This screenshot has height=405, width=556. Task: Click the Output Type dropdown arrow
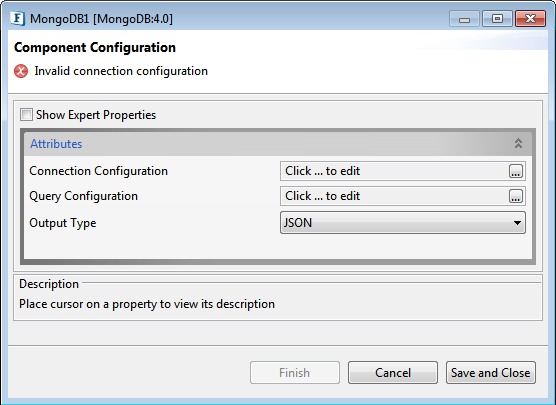pos(517,223)
